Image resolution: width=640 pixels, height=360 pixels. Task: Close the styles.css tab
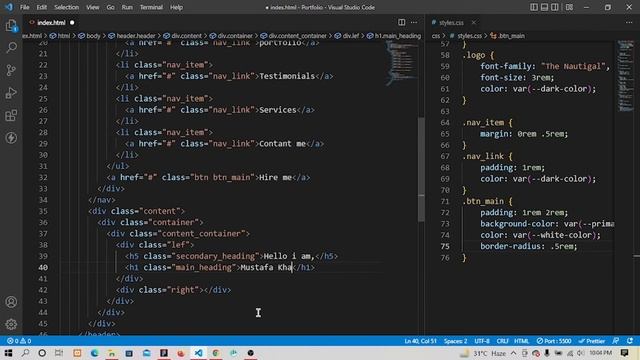(473, 22)
